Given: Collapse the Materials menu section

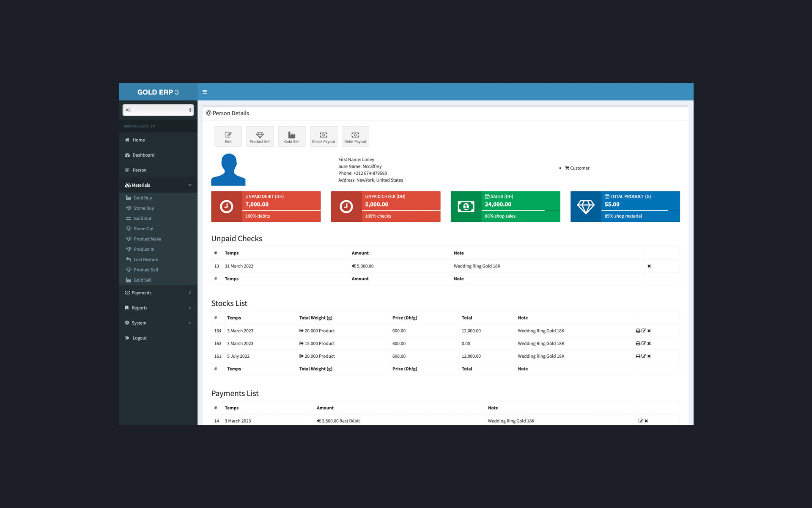Looking at the screenshot, I should point(158,185).
